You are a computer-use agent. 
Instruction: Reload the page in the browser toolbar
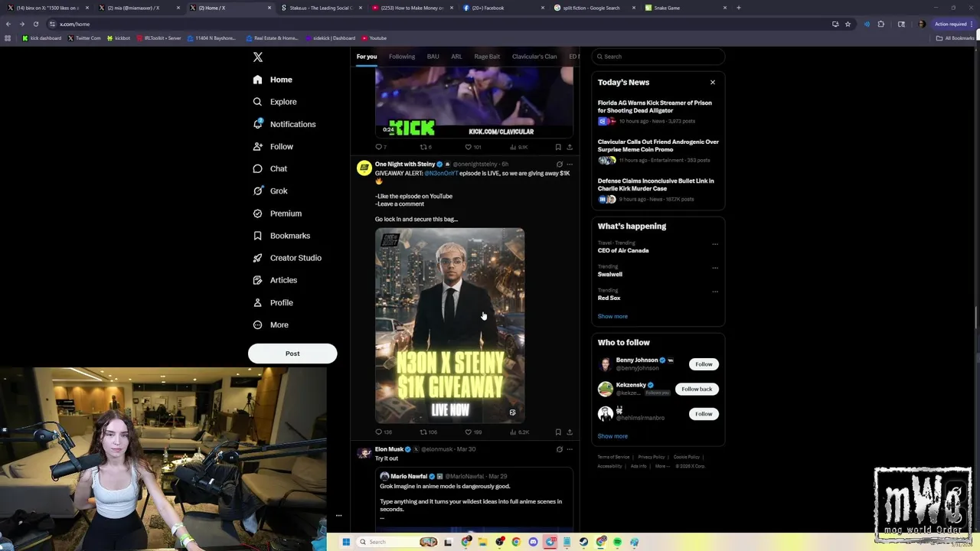(x=35, y=24)
